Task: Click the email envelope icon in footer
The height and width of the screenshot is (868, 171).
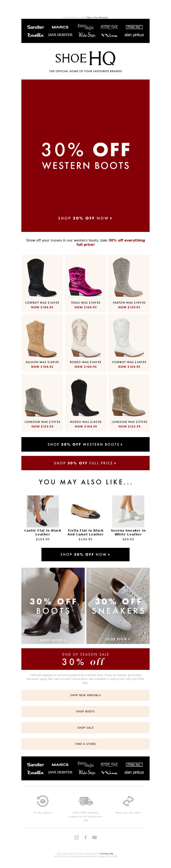Action: click(94, 837)
